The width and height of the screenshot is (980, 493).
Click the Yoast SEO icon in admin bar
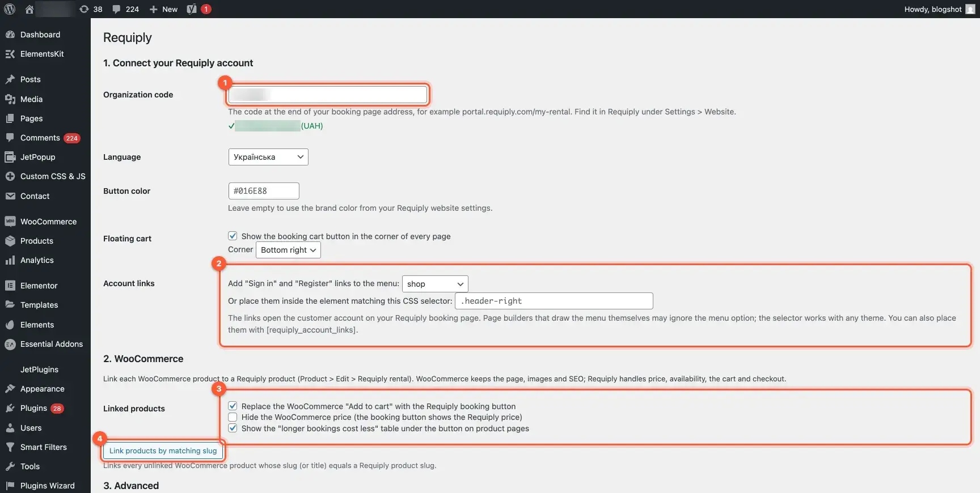(x=192, y=9)
